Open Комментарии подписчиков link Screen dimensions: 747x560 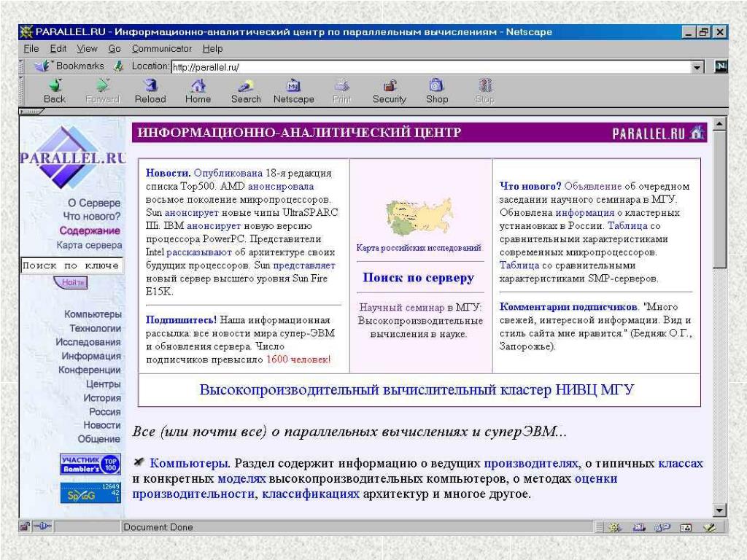[568, 307]
